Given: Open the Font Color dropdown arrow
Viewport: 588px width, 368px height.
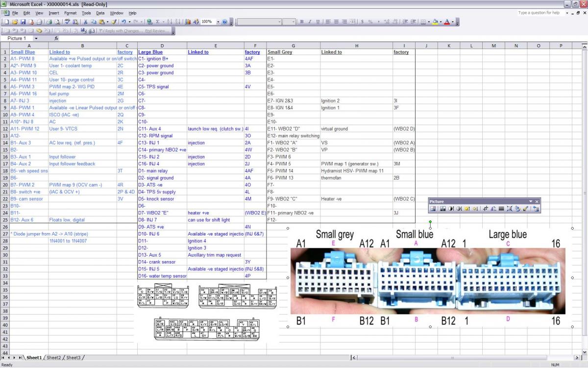Looking at the screenshot, I should [452, 22].
